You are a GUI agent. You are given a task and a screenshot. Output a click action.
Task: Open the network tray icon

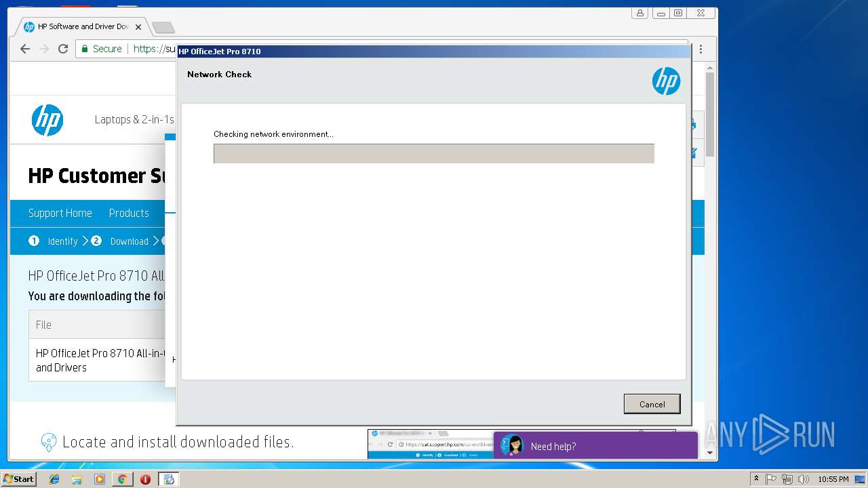tap(787, 479)
